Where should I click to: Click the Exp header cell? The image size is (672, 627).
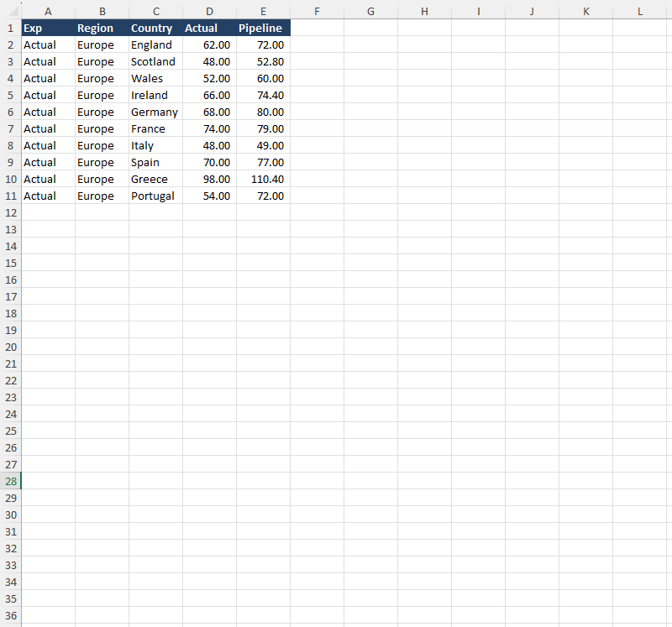(x=49, y=29)
